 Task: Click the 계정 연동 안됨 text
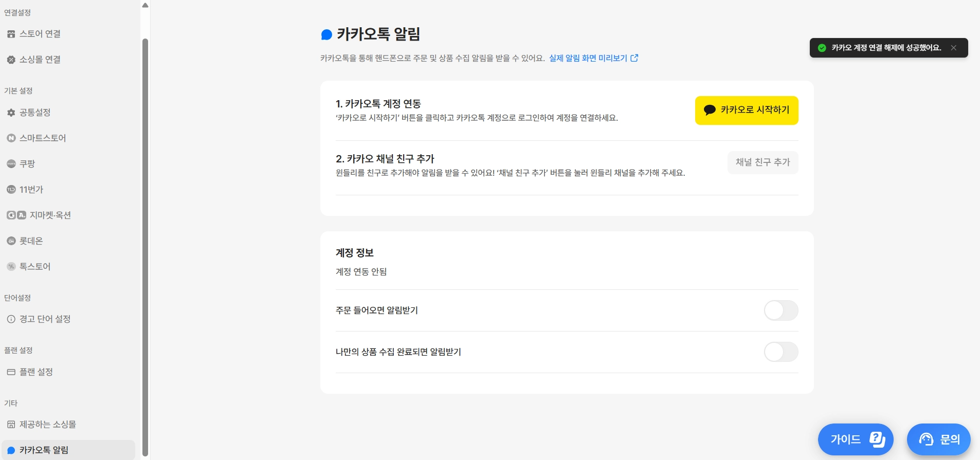point(361,272)
